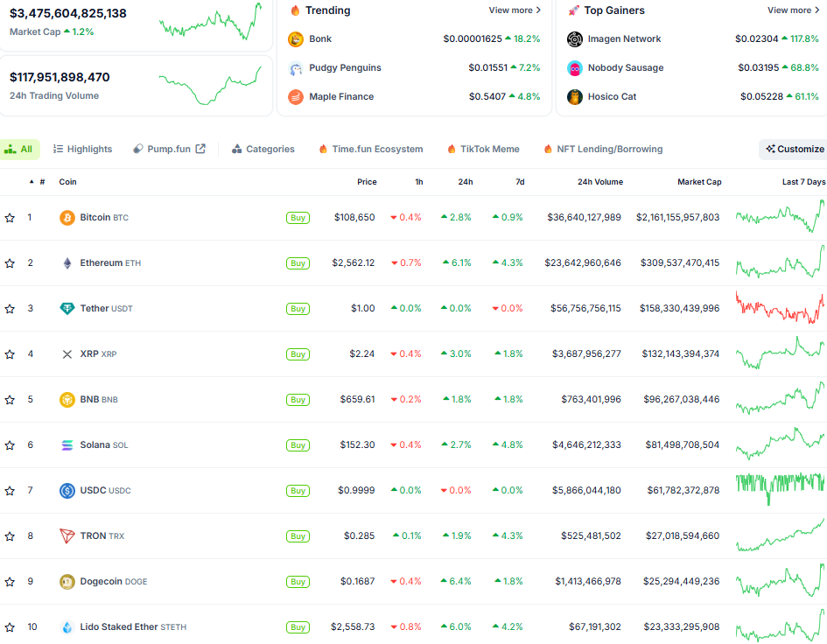Toggle the star next to Ethereum
The width and height of the screenshot is (827, 644).
pyautogui.click(x=10, y=262)
